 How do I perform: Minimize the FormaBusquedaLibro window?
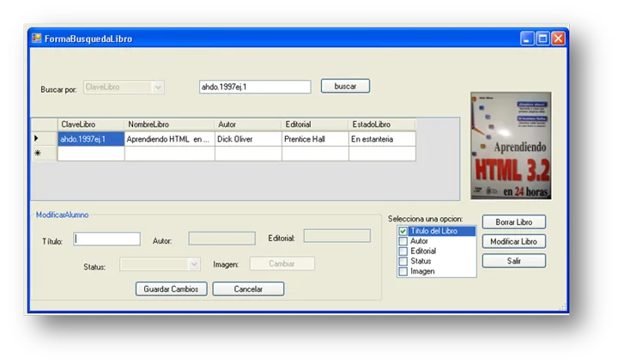click(527, 39)
